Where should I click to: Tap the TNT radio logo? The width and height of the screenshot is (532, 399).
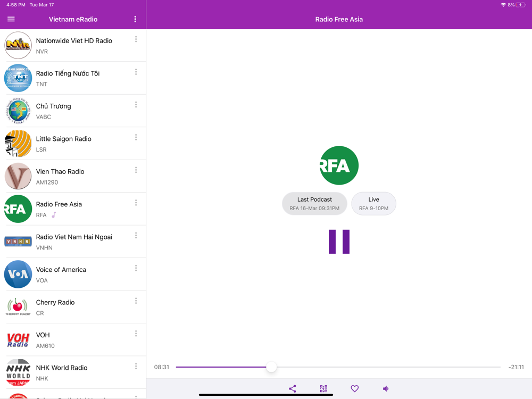(18, 78)
